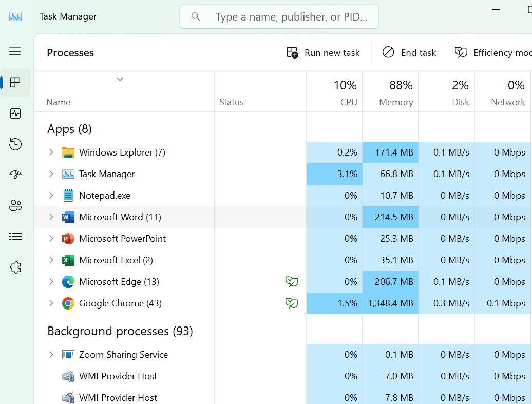Expand the Microsoft PowerPoint row
The image size is (532, 404).
[51, 239]
